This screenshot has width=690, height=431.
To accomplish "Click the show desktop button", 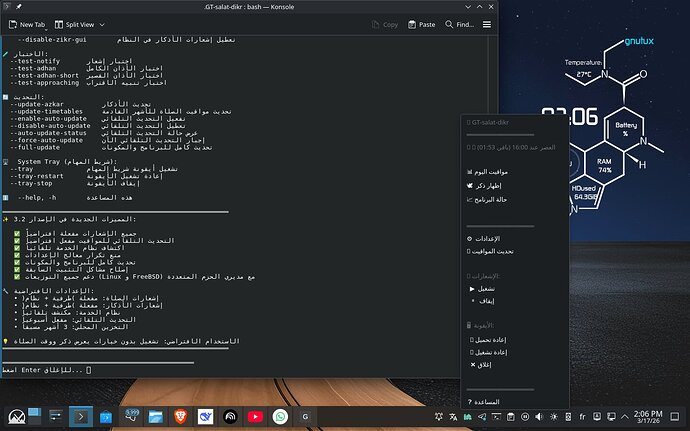I will (x=675, y=416).
